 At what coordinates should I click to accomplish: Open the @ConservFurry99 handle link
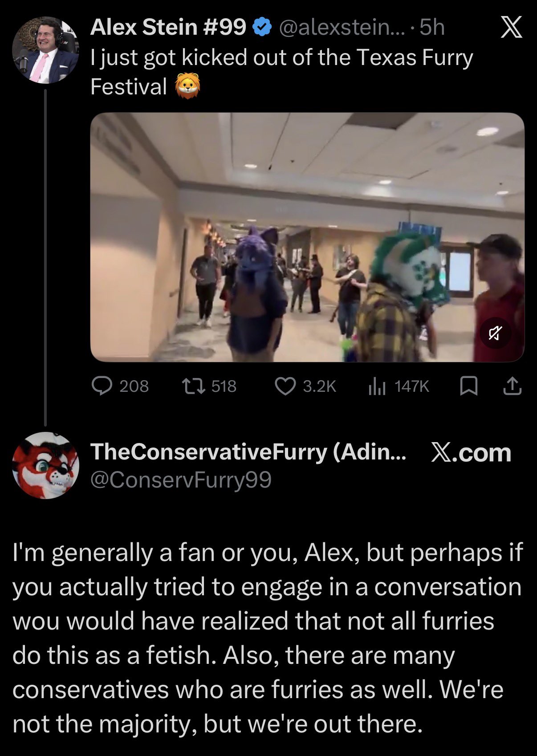tap(181, 480)
